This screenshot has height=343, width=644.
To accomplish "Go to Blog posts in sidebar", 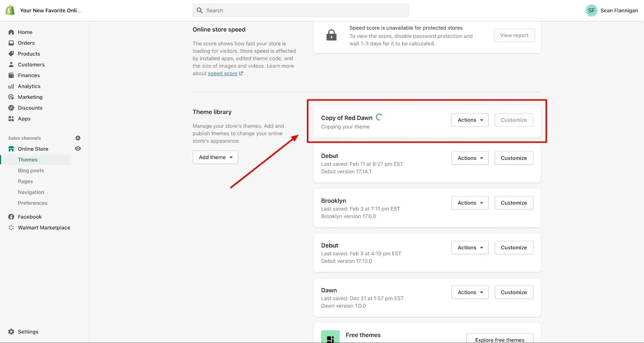I will (x=31, y=171).
